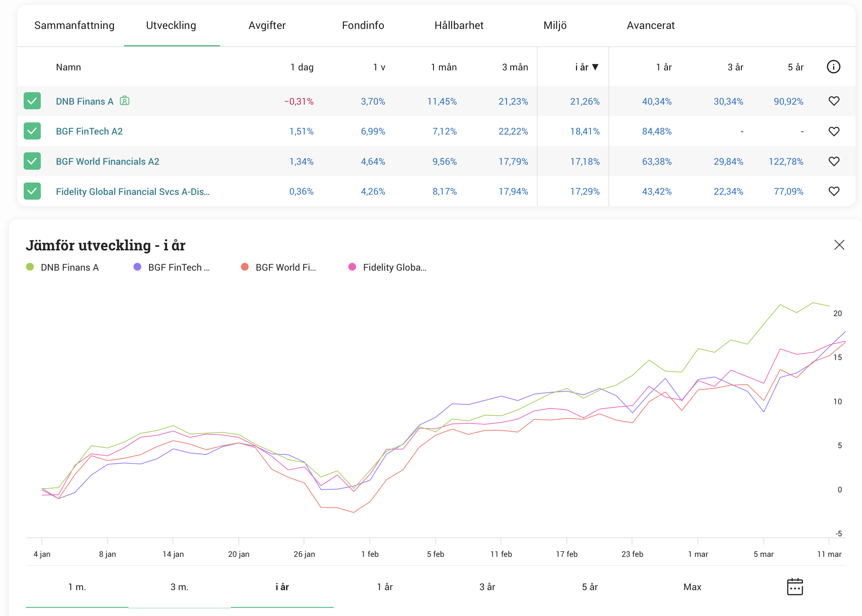Click the -0,31% daily change value
Image resolution: width=862 pixels, height=616 pixels.
coord(299,101)
